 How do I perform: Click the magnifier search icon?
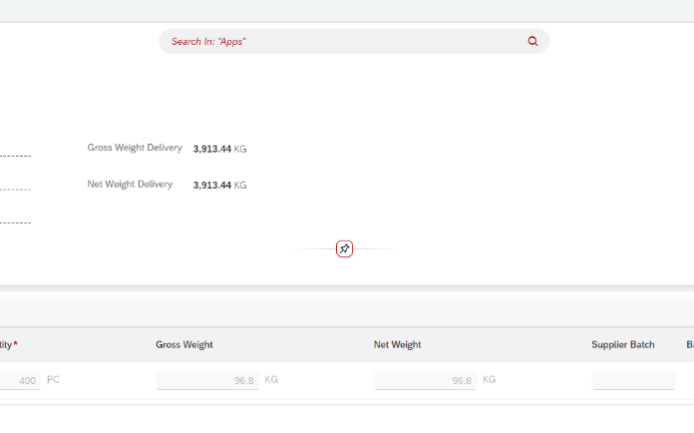tap(532, 42)
